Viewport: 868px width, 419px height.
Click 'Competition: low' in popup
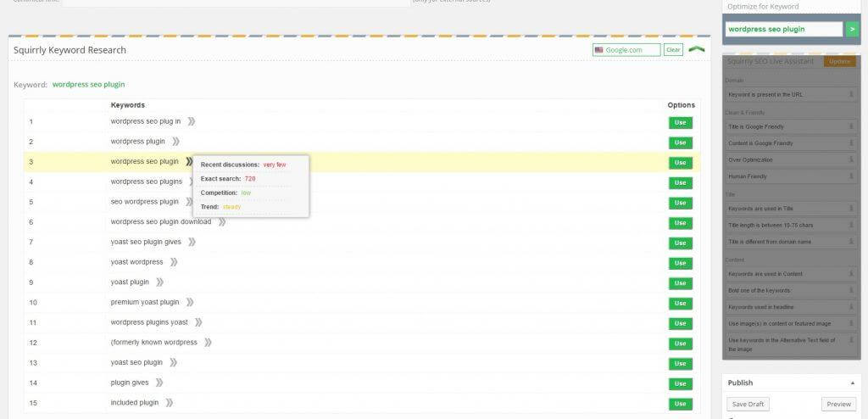click(x=225, y=193)
